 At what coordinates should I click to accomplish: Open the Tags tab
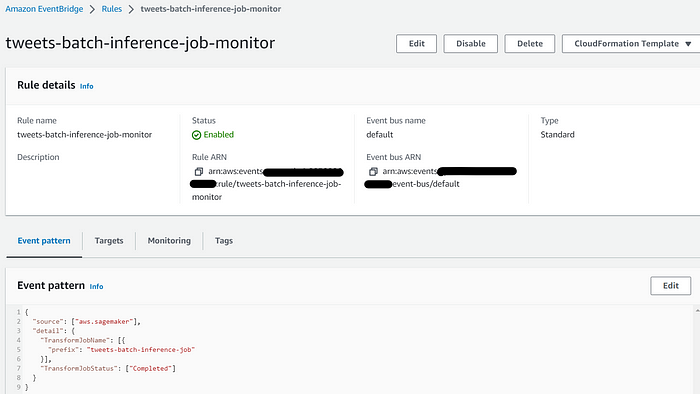tap(224, 241)
